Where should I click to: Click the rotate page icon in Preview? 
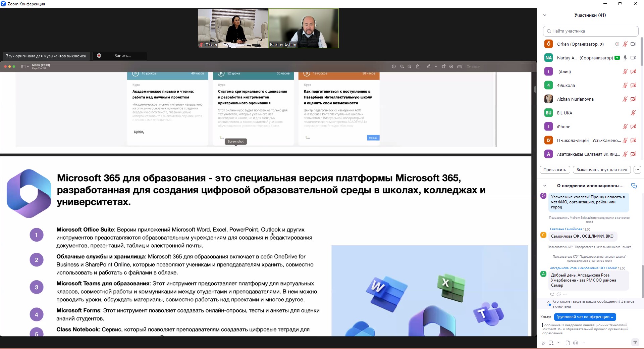click(443, 66)
